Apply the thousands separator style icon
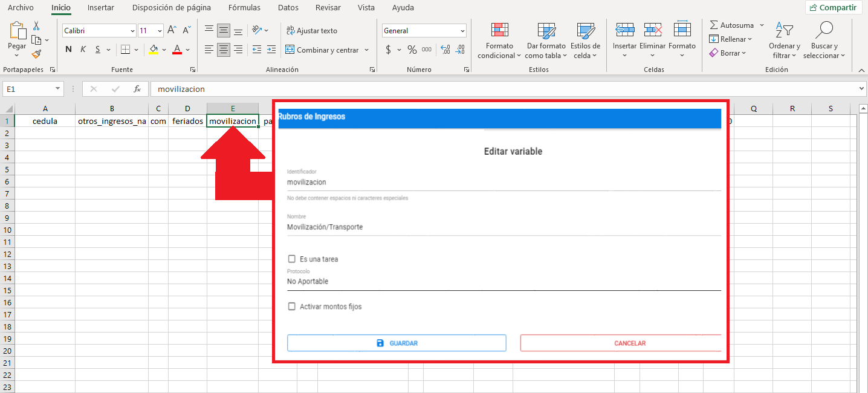The height and width of the screenshot is (393, 868). click(427, 50)
